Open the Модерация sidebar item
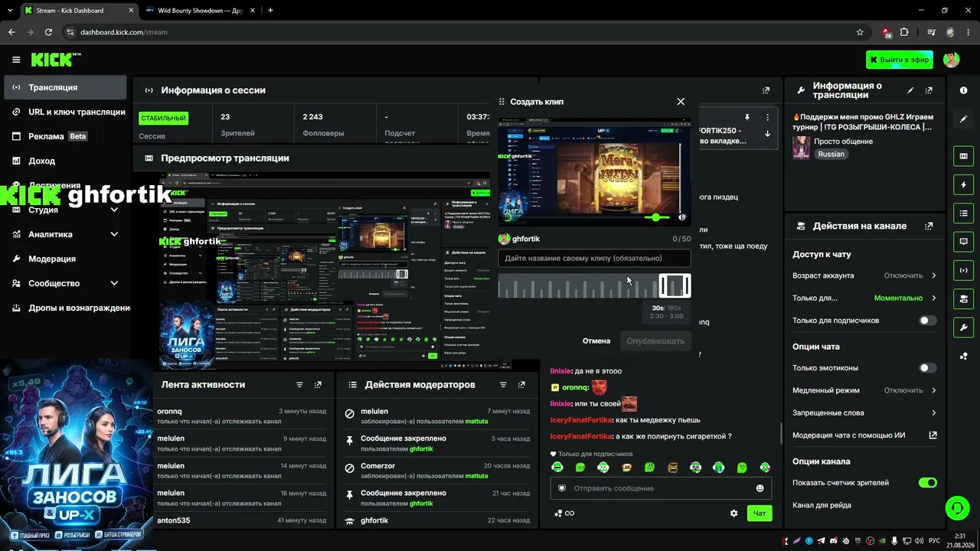 click(x=65, y=259)
